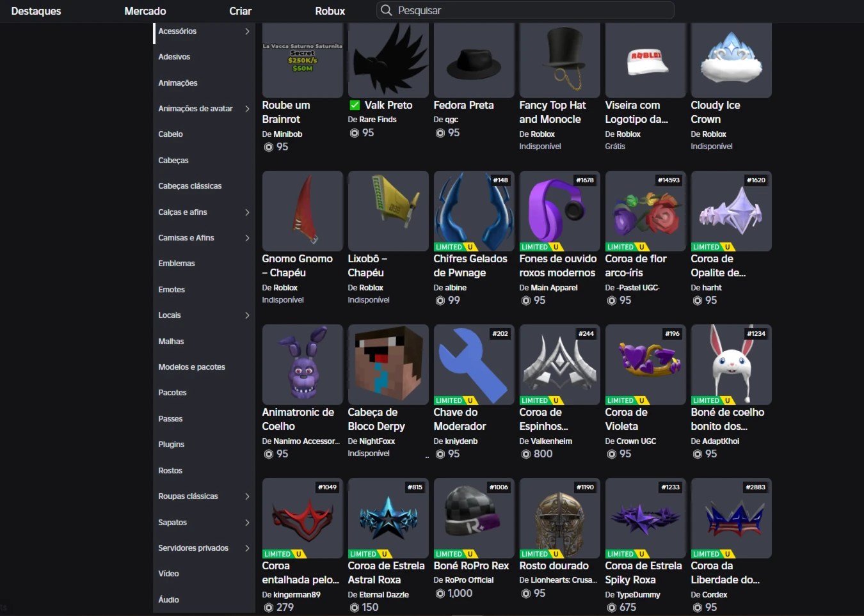Expand the Sapatos chevron
The image size is (864, 616).
(x=247, y=523)
